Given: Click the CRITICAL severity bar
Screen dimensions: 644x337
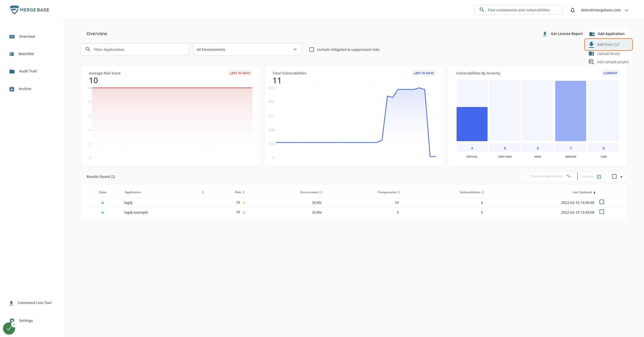Looking at the screenshot, I should [472, 124].
